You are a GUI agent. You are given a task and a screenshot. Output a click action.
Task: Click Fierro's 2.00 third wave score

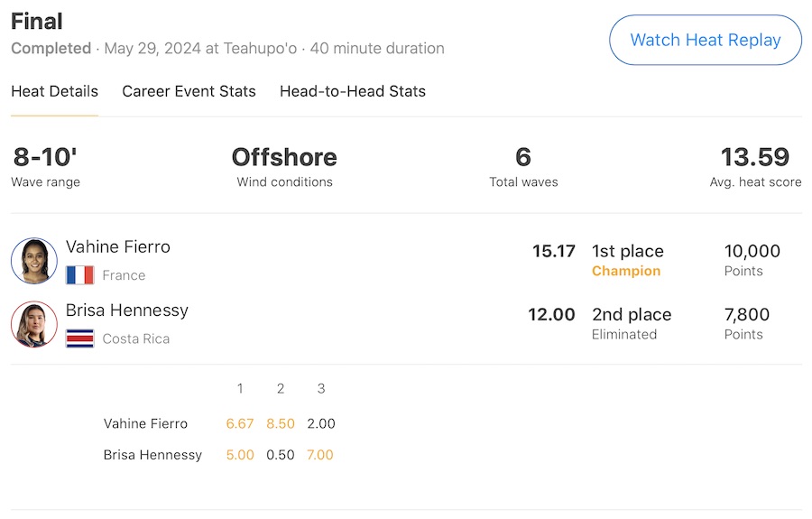pos(321,423)
